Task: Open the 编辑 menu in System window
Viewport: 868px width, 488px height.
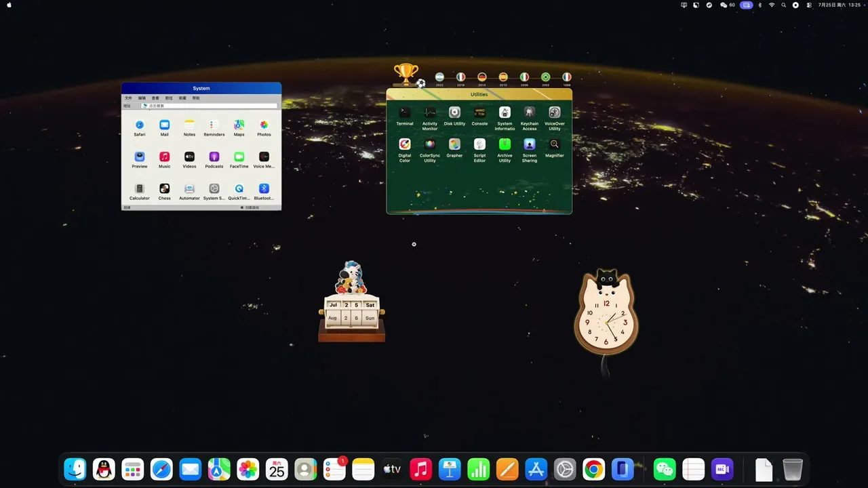Action: pos(142,98)
